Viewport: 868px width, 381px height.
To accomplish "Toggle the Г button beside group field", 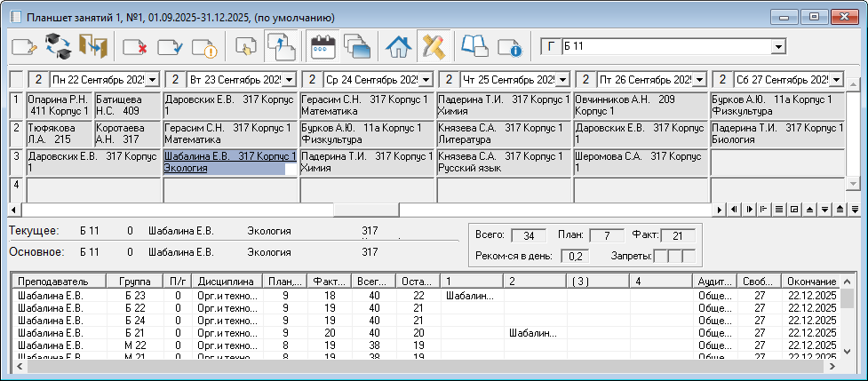I will pos(551,46).
